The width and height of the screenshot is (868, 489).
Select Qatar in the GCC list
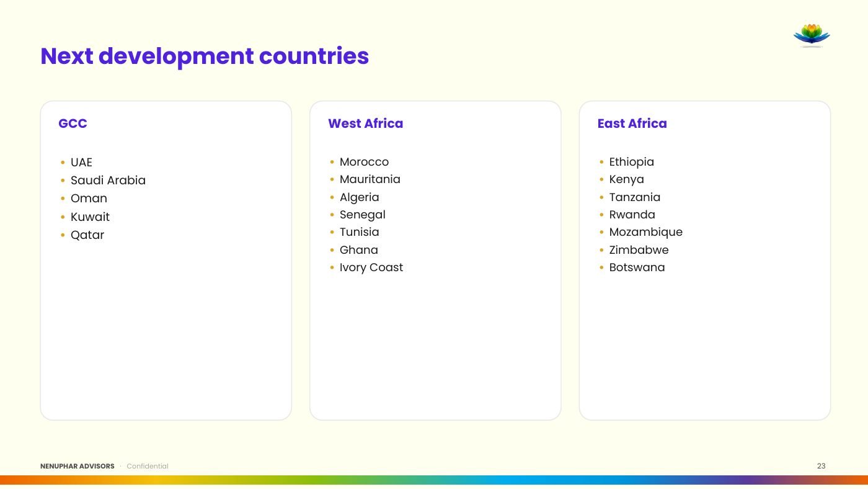click(87, 235)
